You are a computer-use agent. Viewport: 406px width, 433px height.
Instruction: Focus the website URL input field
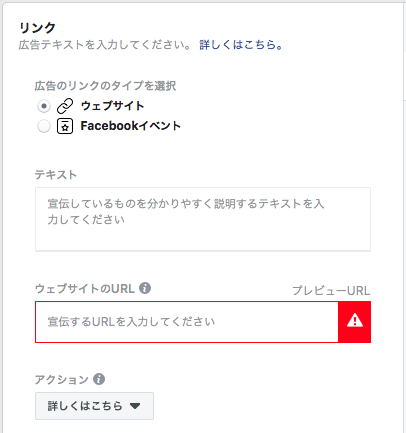pyautogui.click(x=187, y=322)
